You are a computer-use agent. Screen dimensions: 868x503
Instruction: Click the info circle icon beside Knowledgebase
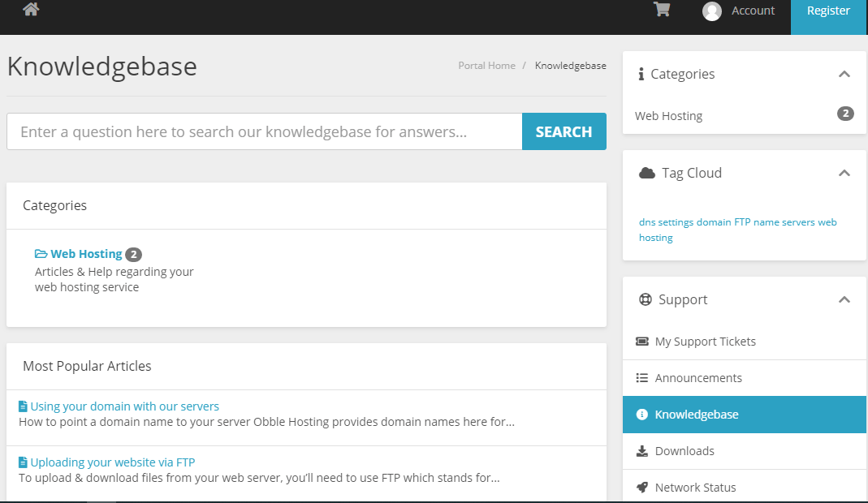coord(642,415)
